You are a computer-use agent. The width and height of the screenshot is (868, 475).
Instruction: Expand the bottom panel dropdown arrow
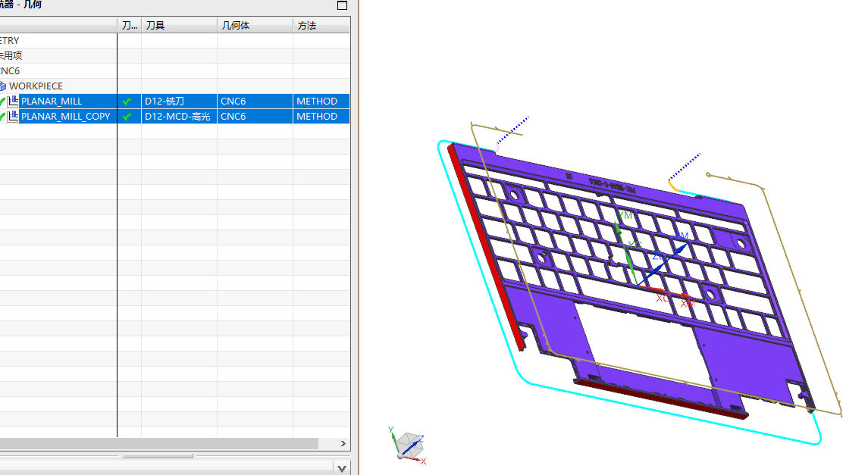pyautogui.click(x=342, y=469)
